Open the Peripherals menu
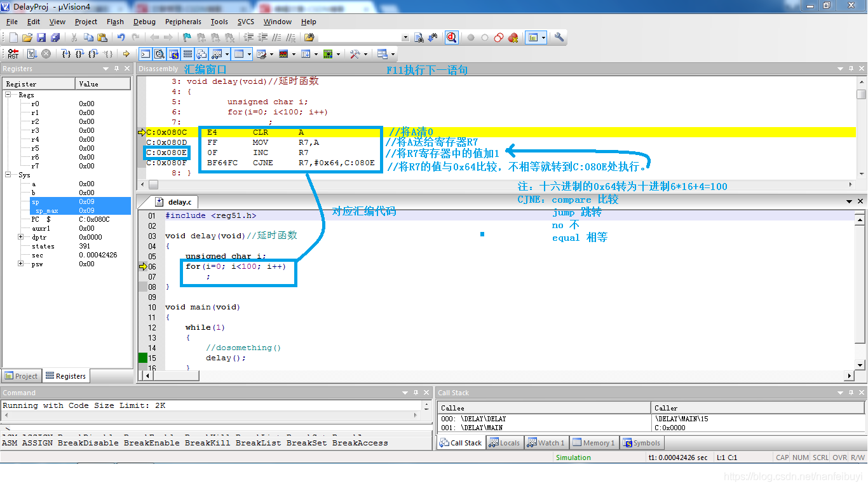 pyautogui.click(x=183, y=22)
